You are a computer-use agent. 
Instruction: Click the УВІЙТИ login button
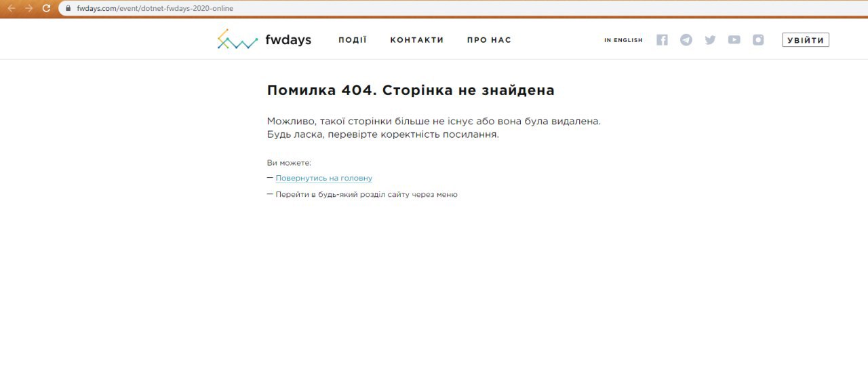tap(806, 40)
